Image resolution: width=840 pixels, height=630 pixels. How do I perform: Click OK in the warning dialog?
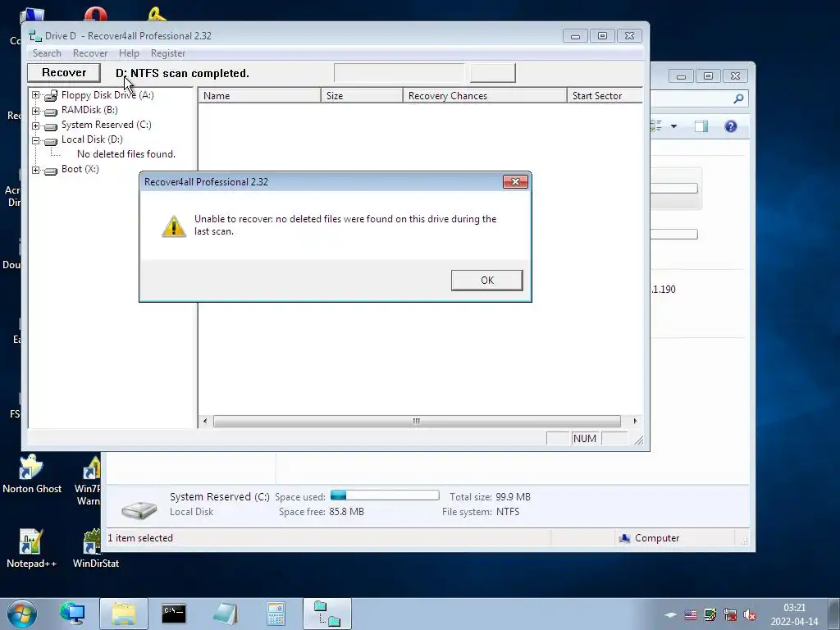click(x=486, y=281)
